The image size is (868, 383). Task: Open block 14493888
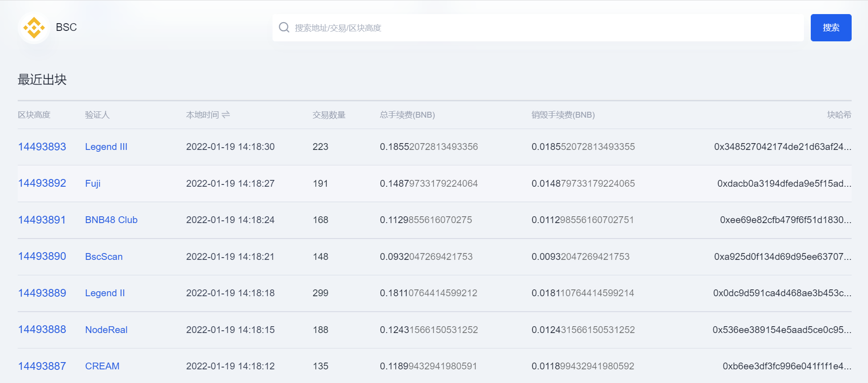tap(42, 329)
